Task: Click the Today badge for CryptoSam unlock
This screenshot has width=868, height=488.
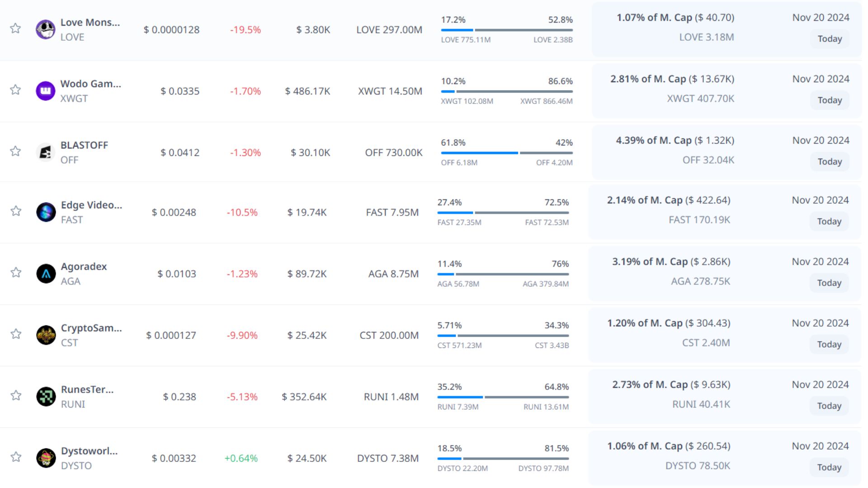Action: click(x=829, y=344)
